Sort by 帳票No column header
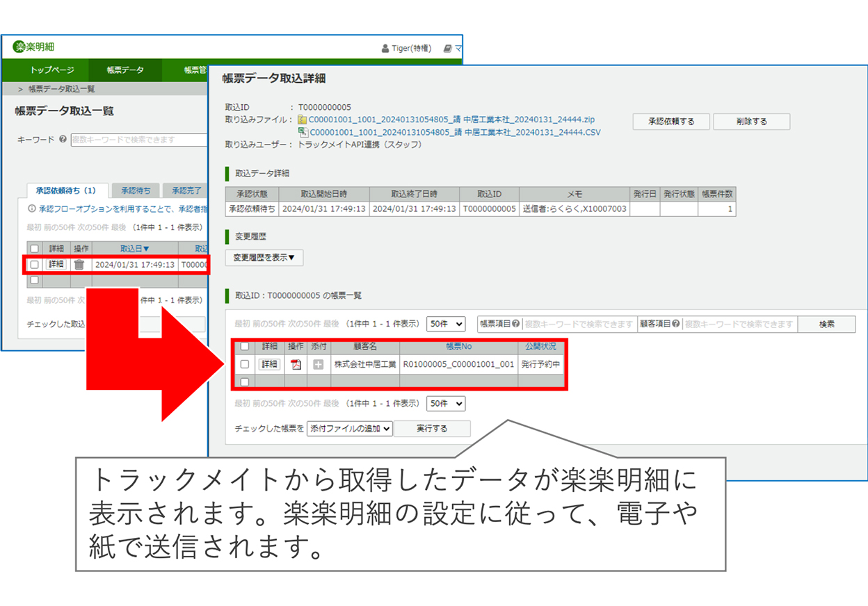Screen dimensions: 868x606 point(459,346)
